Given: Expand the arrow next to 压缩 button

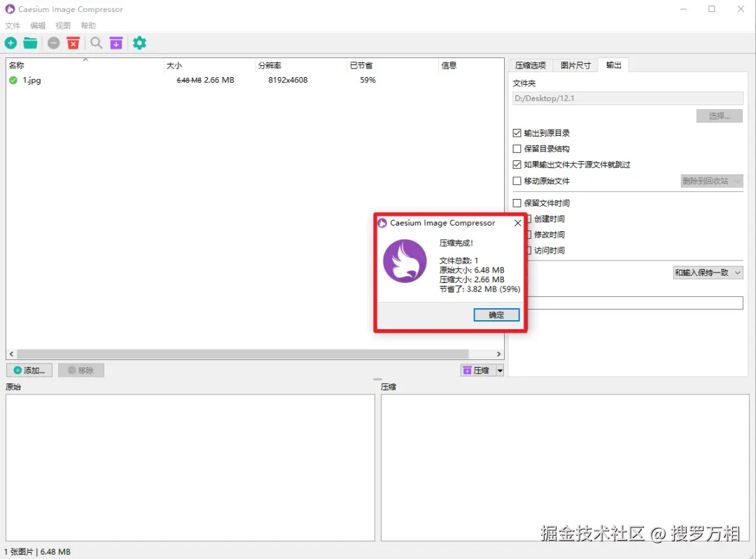Looking at the screenshot, I should [x=500, y=371].
